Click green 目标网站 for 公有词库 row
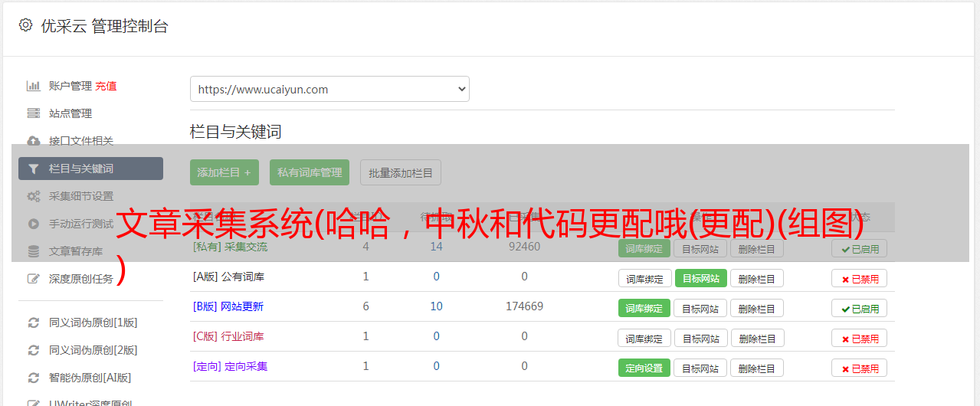The width and height of the screenshot is (980, 406). click(x=700, y=278)
